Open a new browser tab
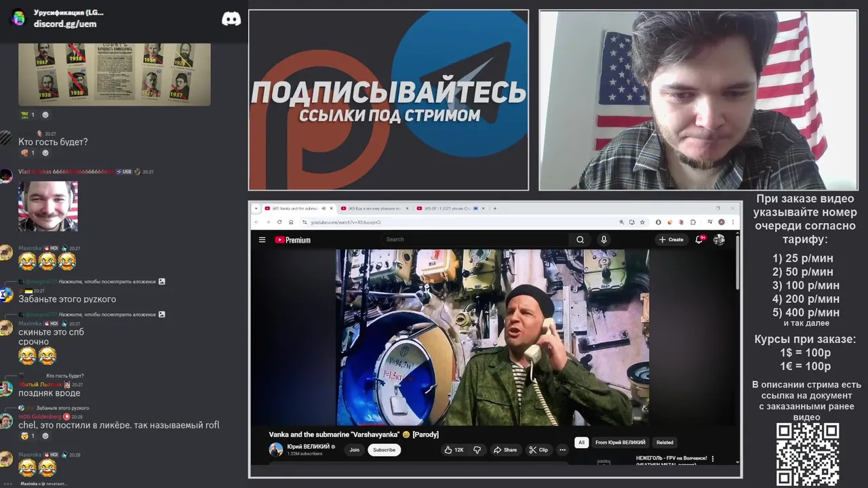Screen dimensions: 868x488 click(x=494, y=208)
